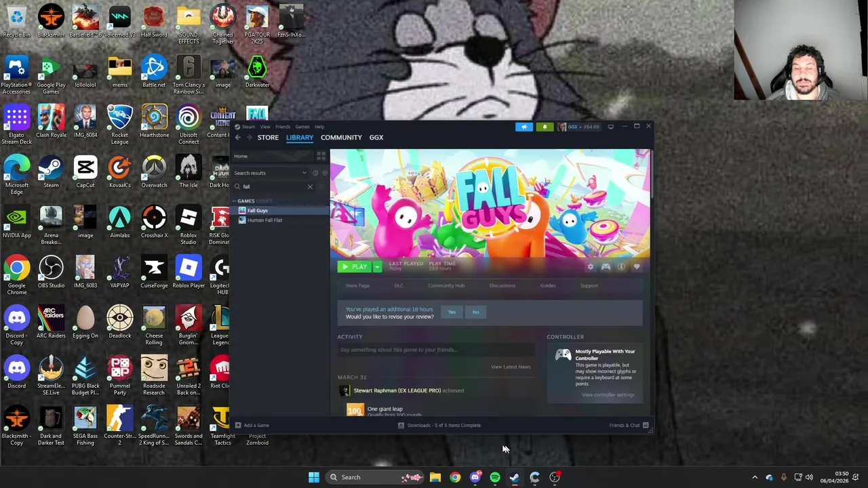Open the Friends menu
868x488 pixels.
coord(283,127)
